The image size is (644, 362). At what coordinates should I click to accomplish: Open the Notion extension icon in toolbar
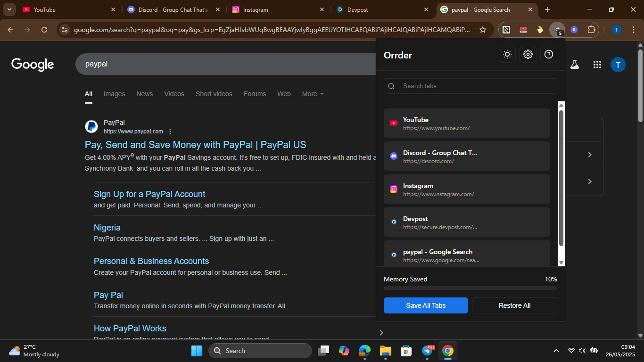tap(506, 30)
